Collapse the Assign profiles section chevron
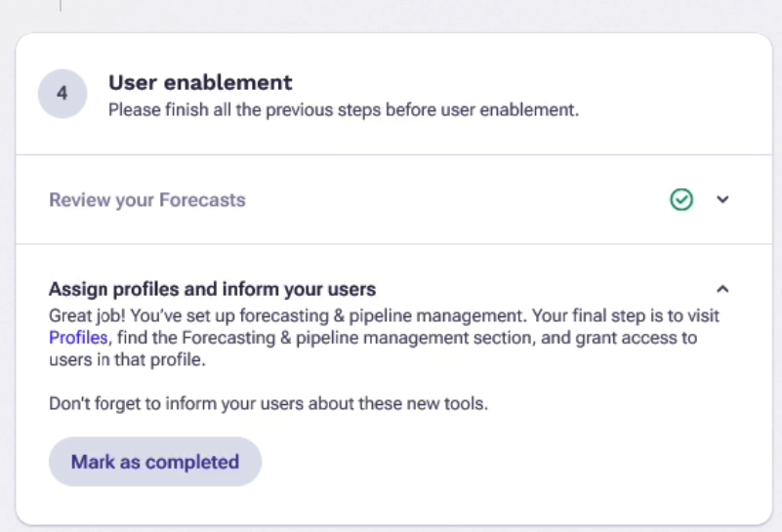 click(x=722, y=289)
